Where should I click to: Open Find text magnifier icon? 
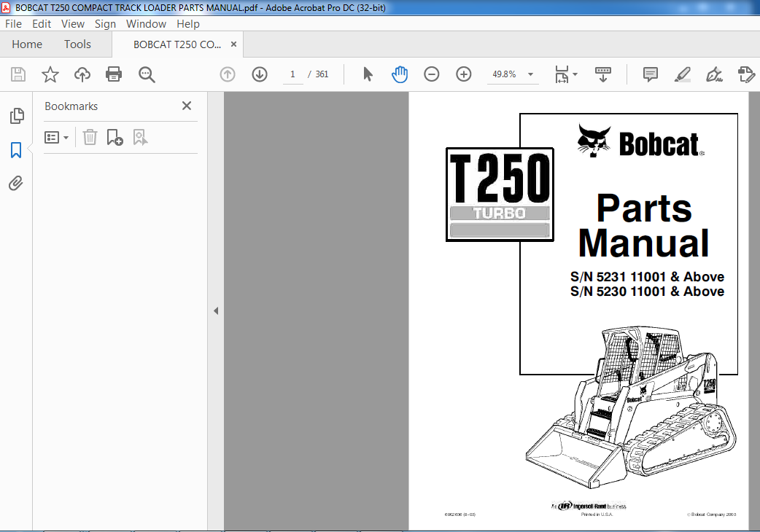click(147, 74)
